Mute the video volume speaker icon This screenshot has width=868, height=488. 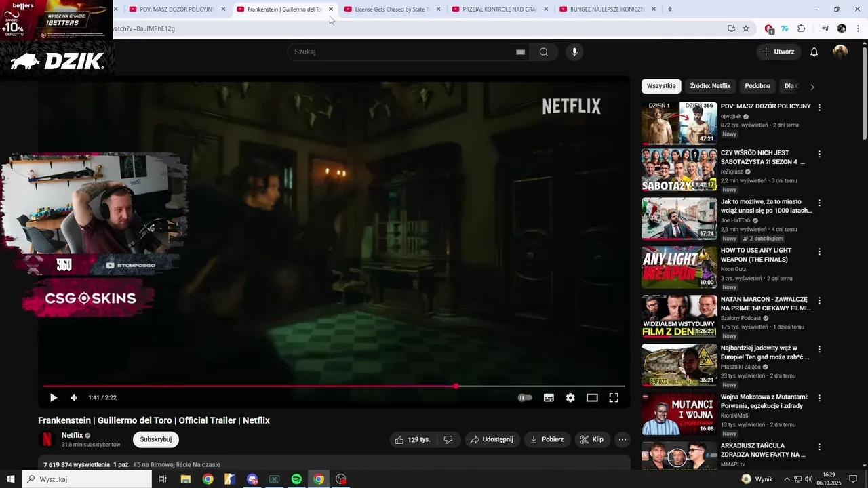74,398
